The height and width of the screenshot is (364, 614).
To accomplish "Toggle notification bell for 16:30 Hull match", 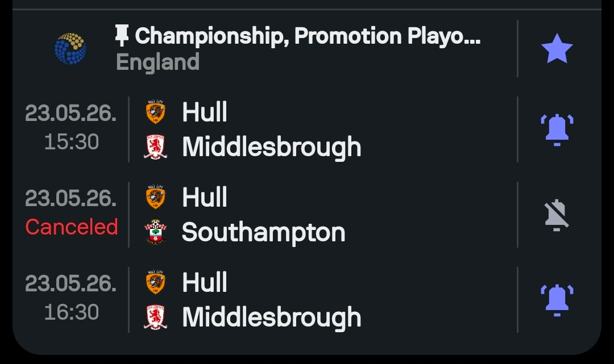I will [557, 300].
